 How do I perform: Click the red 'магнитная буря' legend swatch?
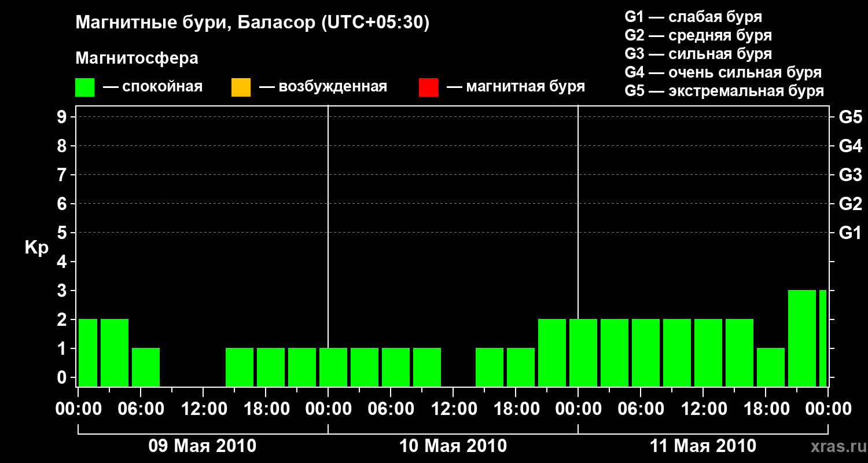point(428,87)
